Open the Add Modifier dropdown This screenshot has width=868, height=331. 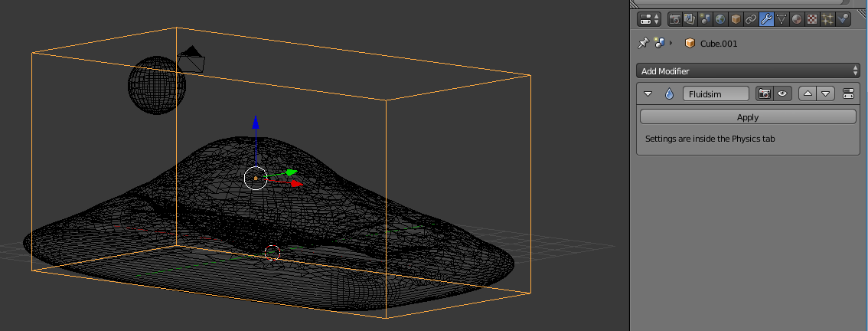748,71
